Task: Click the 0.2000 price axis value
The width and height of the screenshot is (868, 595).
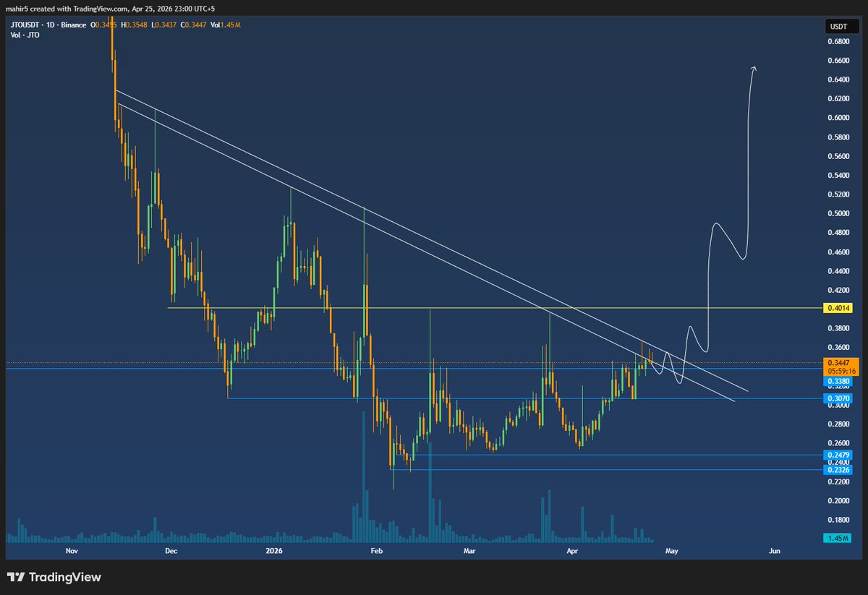Action: click(x=838, y=501)
